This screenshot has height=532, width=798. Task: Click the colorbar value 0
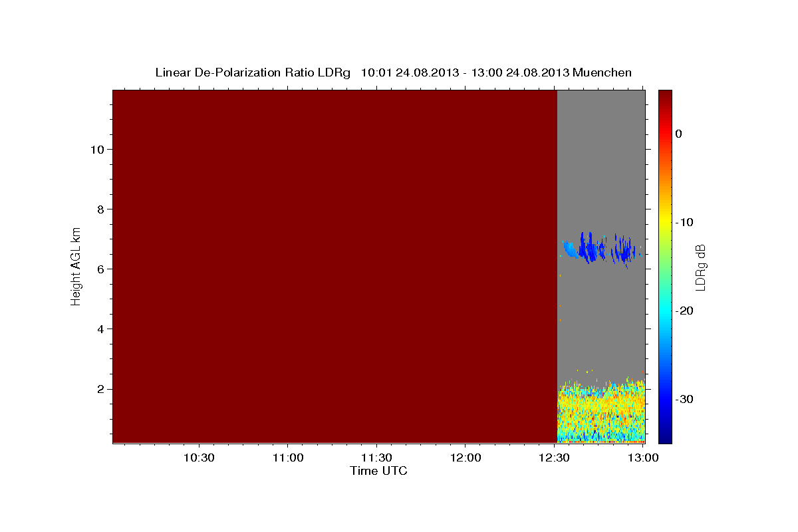coord(679,134)
